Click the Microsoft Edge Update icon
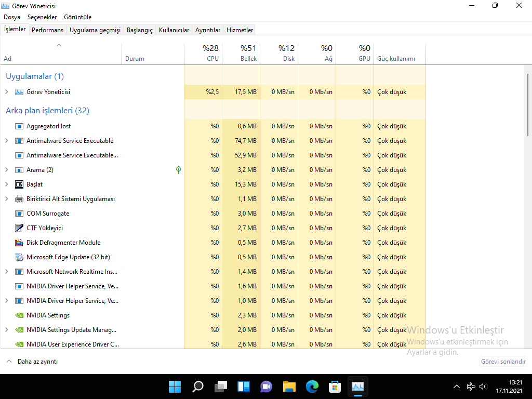The width and height of the screenshot is (532, 399). (19, 257)
